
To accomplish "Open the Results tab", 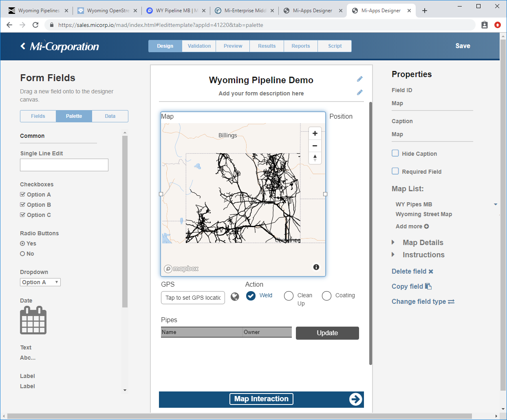I will (267, 46).
